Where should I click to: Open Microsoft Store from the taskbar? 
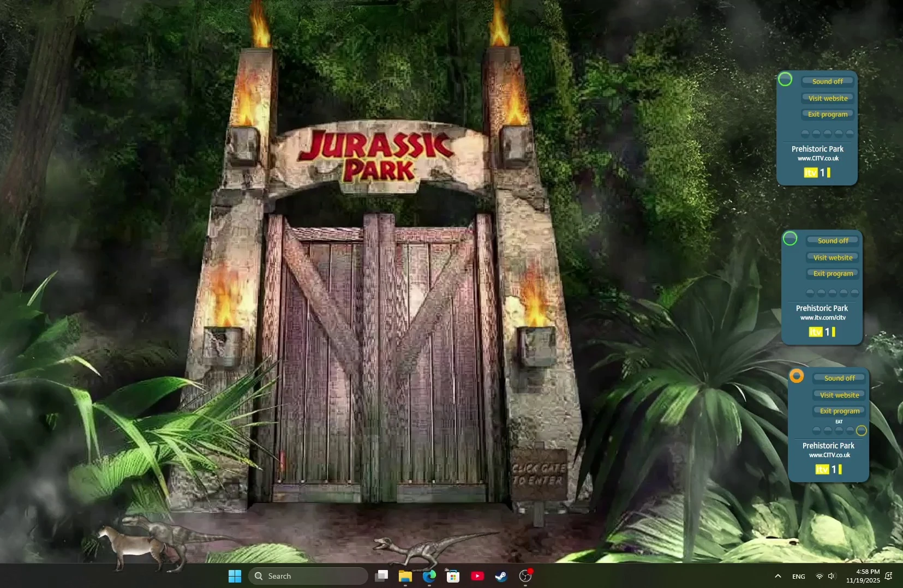[x=453, y=576]
